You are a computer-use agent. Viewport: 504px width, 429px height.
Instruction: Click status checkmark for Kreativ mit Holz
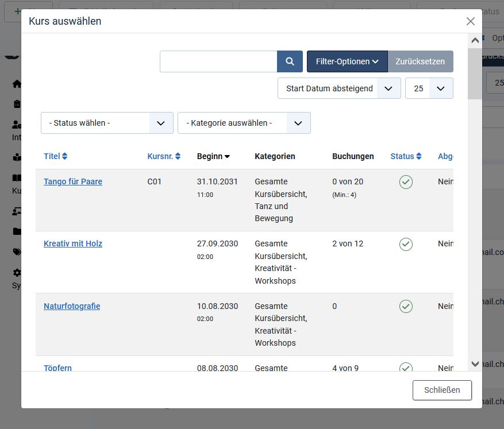coord(406,244)
